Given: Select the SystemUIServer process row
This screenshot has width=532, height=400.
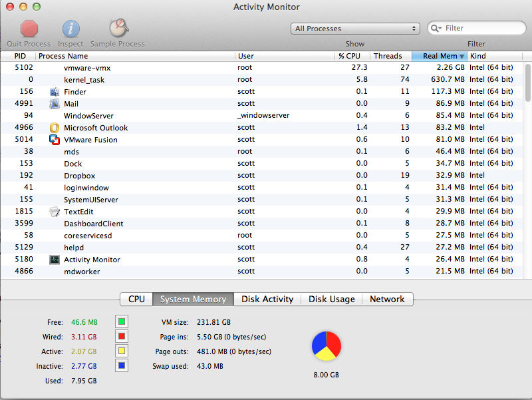Looking at the screenshot, I should point(261,199).
